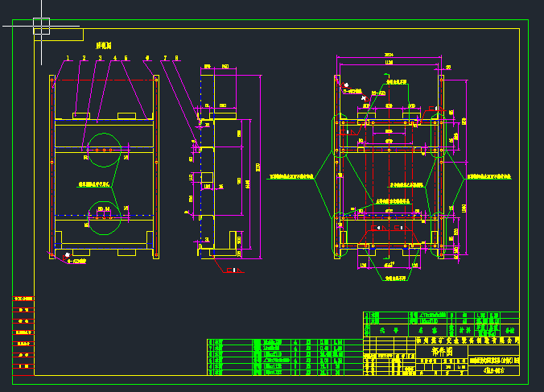Select callout number 2 above left view
544x392 pixels.
pos(84,58)
